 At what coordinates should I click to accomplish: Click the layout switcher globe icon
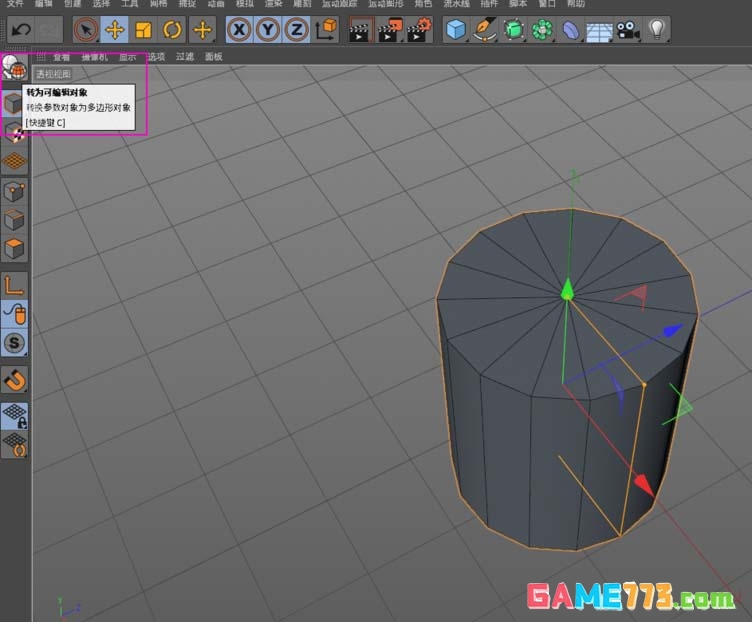coord(14,67)
